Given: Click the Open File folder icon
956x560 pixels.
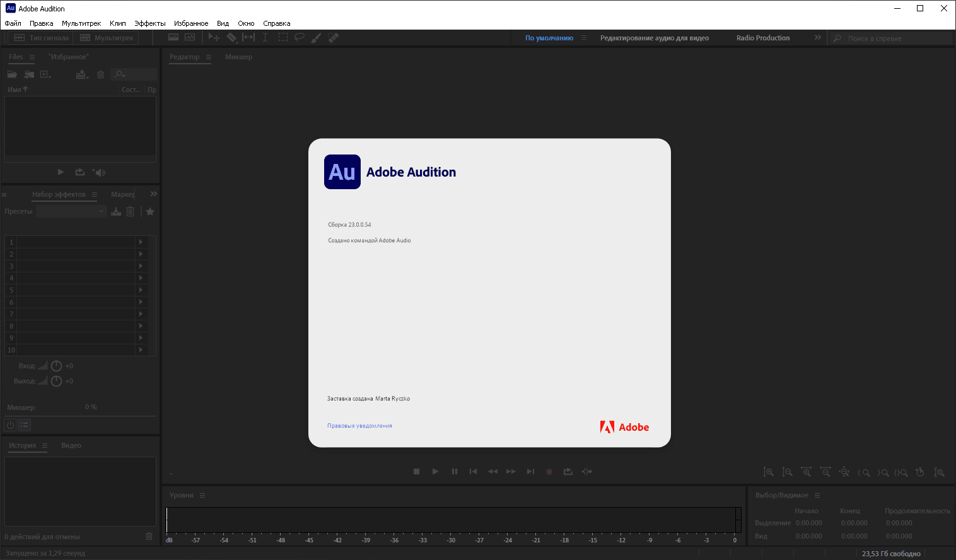Looking at the screenshot, I should pyautogui.click(x=13, y=74).
